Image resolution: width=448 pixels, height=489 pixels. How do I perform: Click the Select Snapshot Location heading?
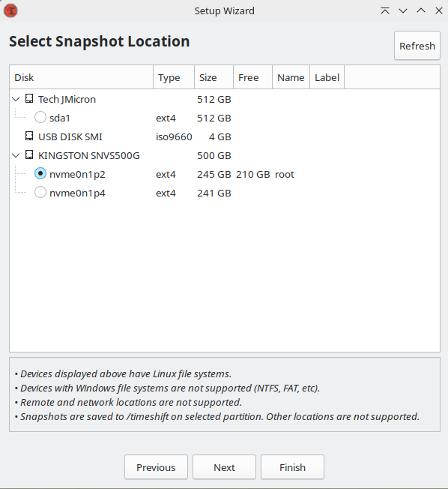point(100,41)
